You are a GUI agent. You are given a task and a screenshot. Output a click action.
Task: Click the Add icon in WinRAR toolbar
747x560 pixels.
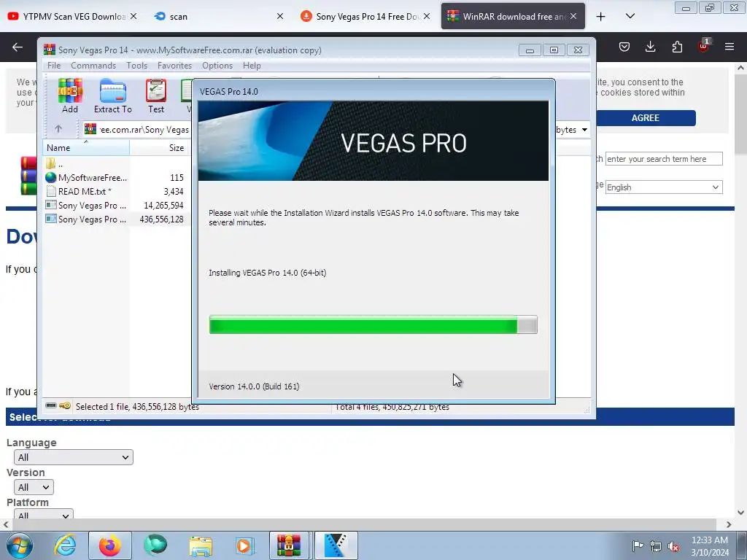(70, 96)
